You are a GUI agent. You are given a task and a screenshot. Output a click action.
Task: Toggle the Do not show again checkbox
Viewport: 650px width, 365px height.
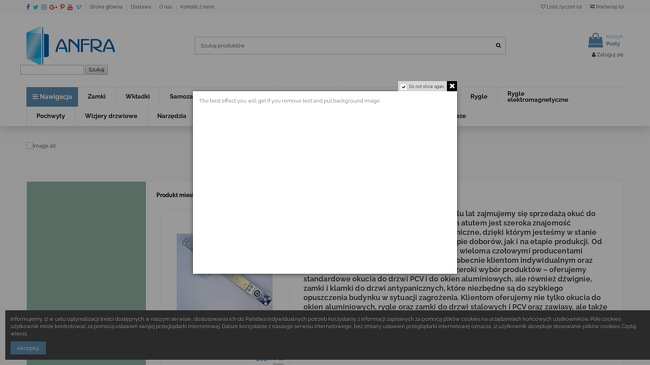pos(403,87)
